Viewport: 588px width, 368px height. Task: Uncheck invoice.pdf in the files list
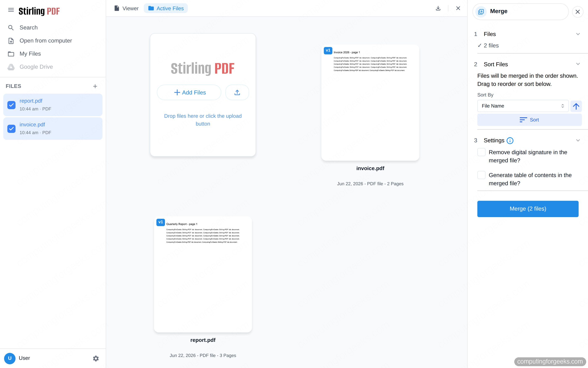(x=11, y=129)
